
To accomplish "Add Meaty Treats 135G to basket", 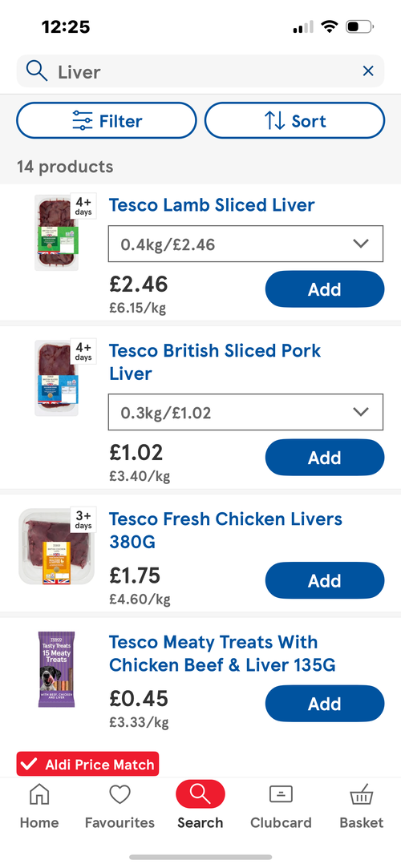I will [x=325, y=704].
